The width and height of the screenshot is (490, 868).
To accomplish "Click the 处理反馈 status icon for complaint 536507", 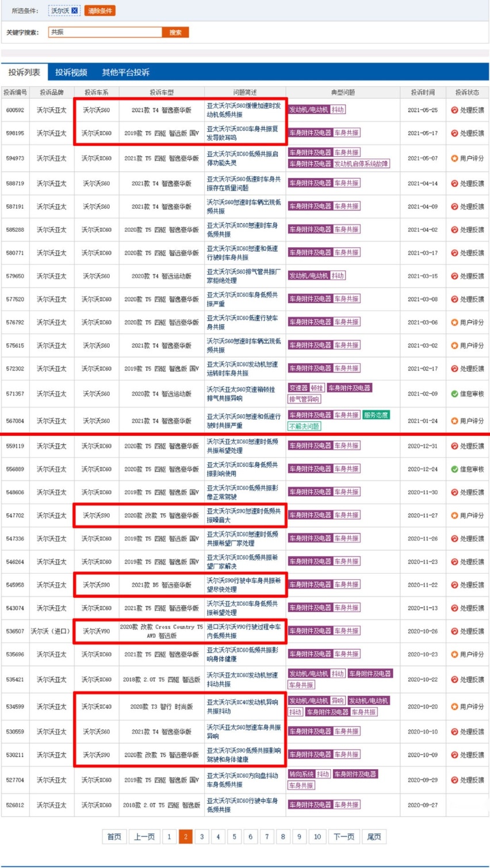I will [x=454, y=631].
